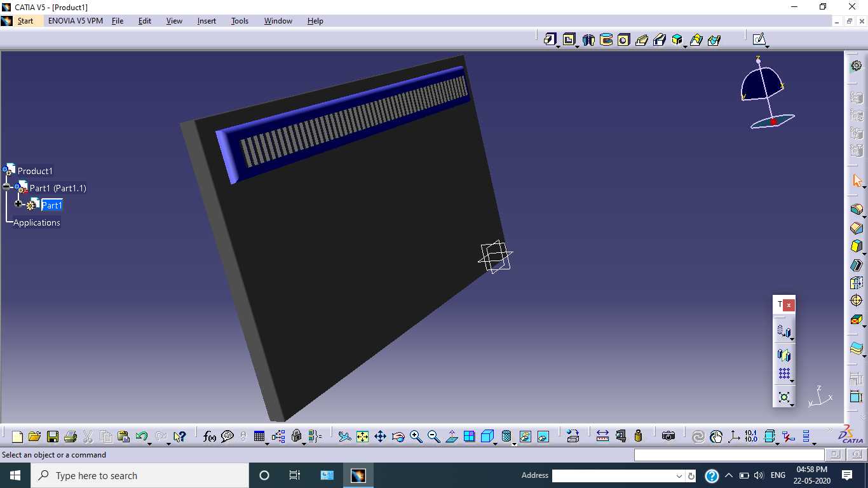The width and height of the screenshot is (868, 488).
Task: Select the Multi-sections Solid icon
Action: tap(696, 39)
